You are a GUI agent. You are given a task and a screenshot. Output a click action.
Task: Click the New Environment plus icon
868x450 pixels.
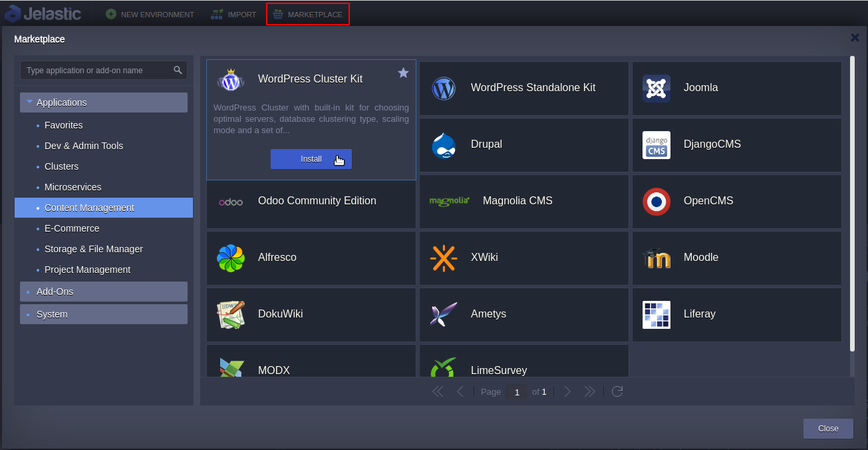point(111,14)
